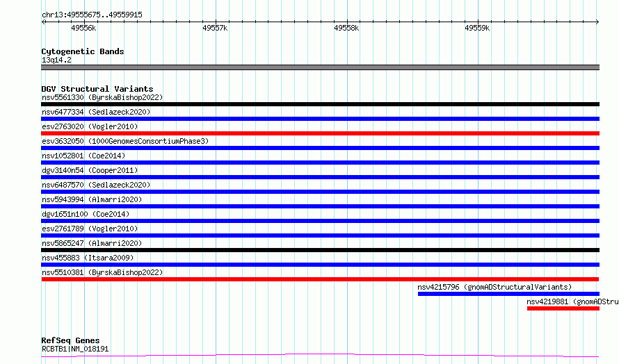Select the blue bar under esv3632050
The height and width of the screenshot is (364, 619).
coord(320,148)
